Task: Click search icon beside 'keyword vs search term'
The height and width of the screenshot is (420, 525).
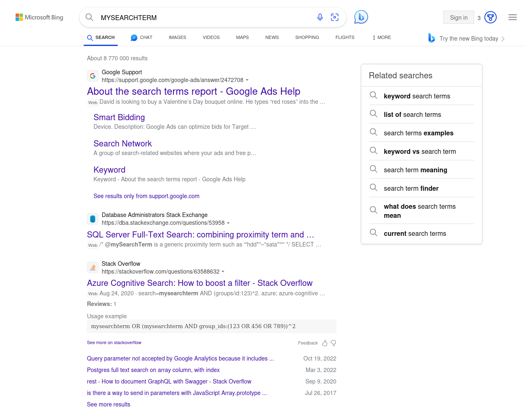Action: [374, 151]
